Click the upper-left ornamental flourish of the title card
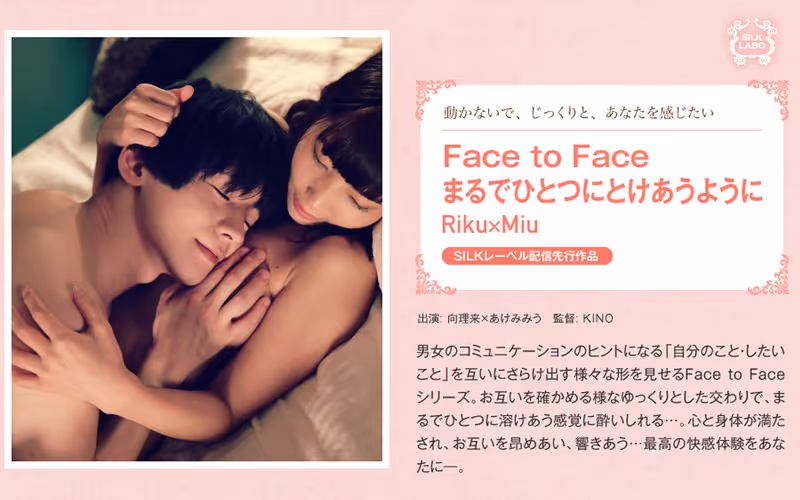The width and height of the screenshot is (800, 500). point(436,99)
